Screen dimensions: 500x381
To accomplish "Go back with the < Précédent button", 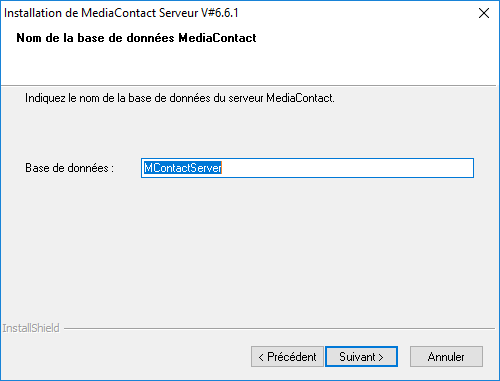I will click(x=287, y=357).
